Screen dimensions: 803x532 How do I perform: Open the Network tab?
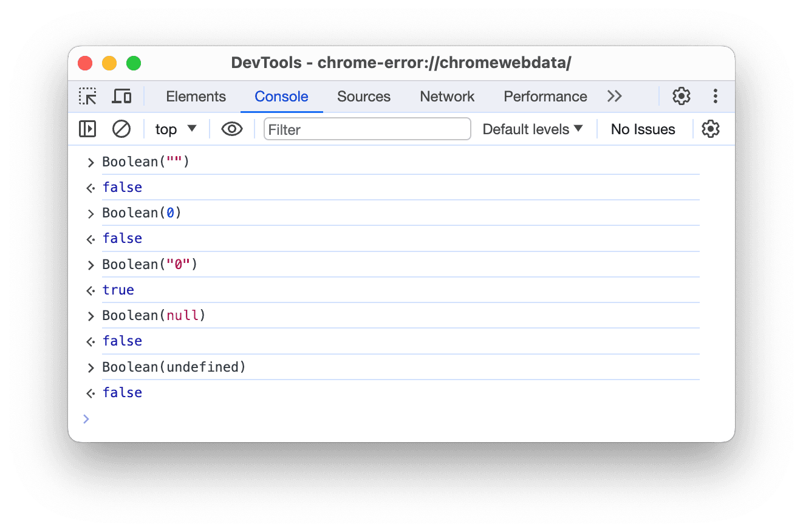447,97
